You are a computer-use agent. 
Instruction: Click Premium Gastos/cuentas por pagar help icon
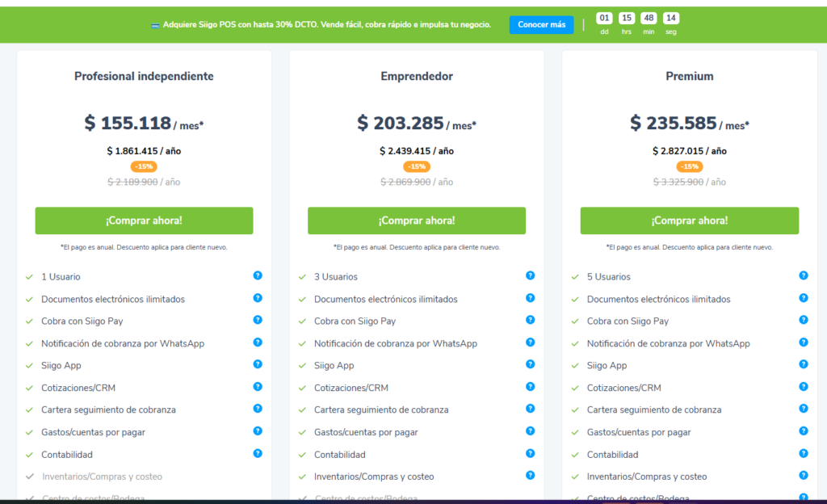pyautogui.click(x=804, y=430)
